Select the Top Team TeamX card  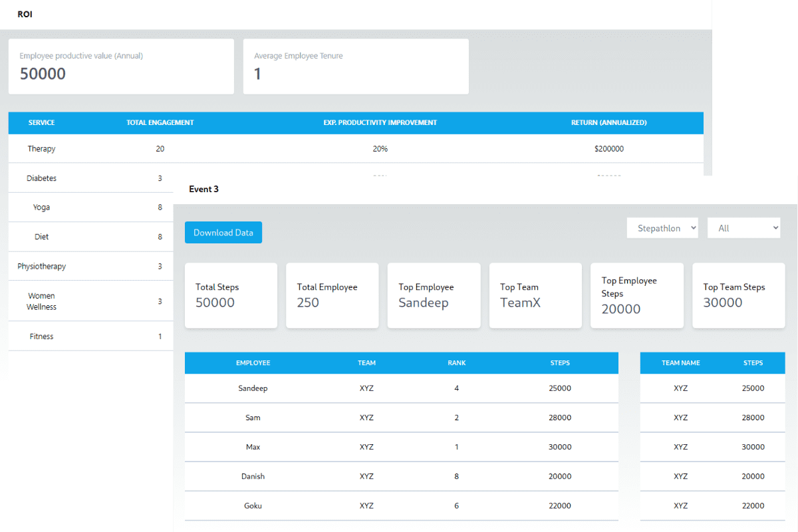pos(535,295)
